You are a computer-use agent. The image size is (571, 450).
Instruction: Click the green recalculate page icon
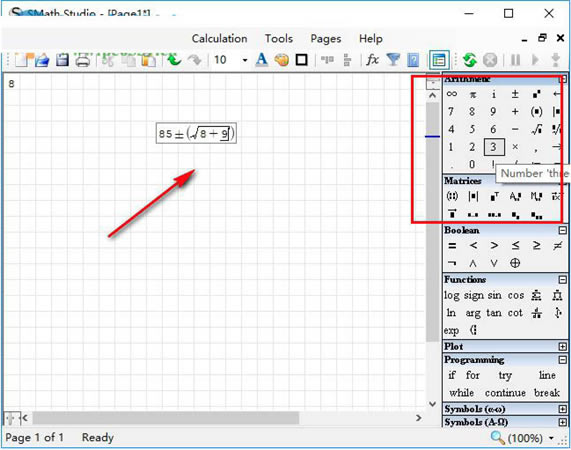[470, 60]
